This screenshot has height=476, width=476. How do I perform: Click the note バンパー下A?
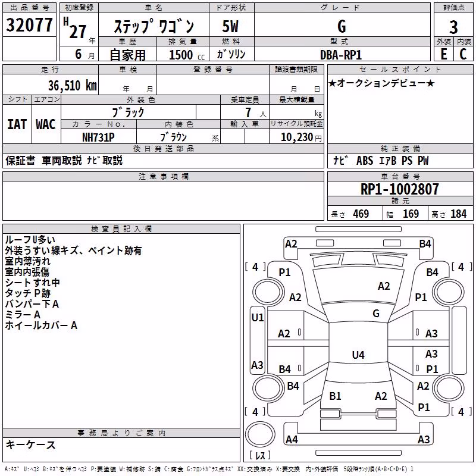[x=32, y=304]
